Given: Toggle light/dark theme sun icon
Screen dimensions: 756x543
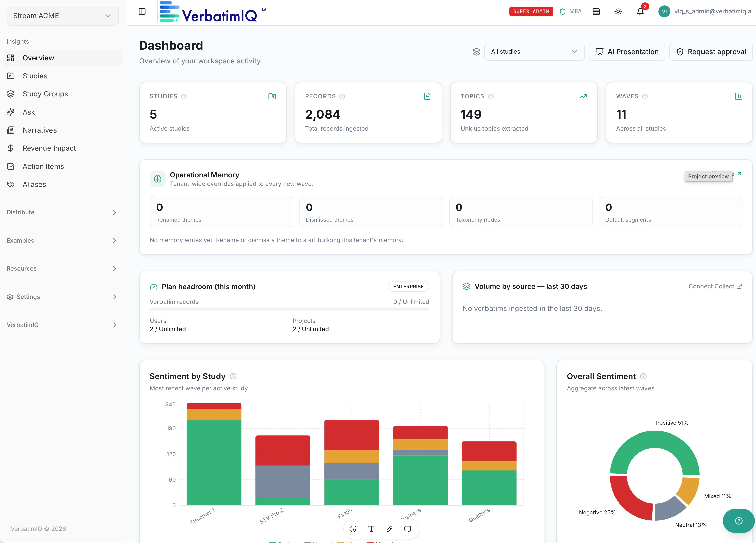Looking at the screenshot, I should [x=618, y=12].
